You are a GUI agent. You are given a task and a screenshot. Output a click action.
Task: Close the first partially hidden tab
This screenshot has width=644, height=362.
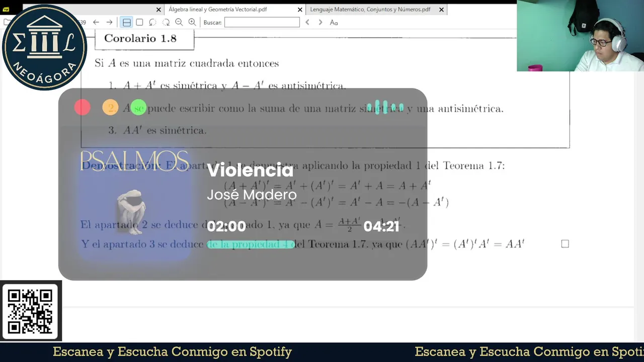tap(158, 10)
